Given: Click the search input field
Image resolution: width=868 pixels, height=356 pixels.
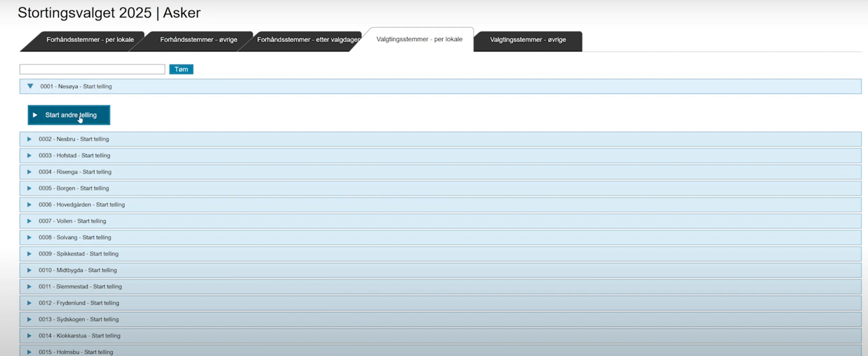Looking at the screenshot, I should (x=92, y=69).
